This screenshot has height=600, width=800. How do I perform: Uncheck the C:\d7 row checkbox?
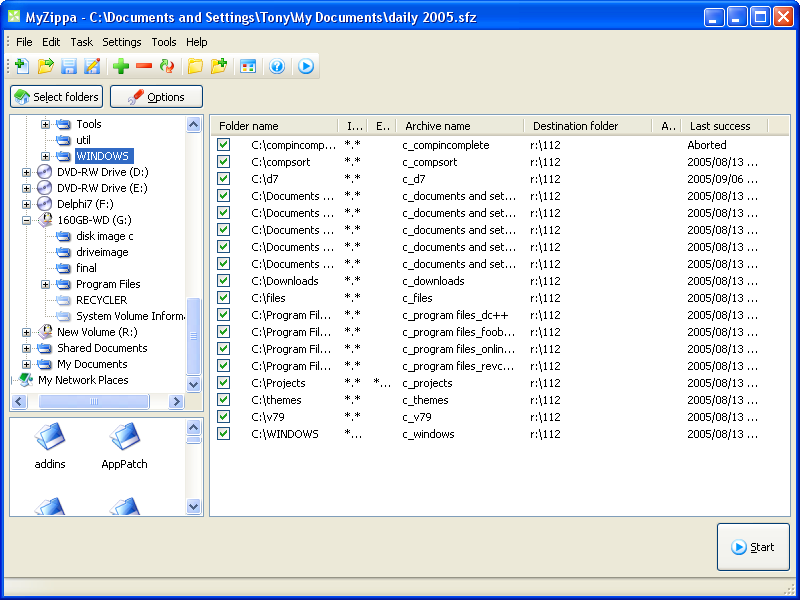[x=223, y=179]
